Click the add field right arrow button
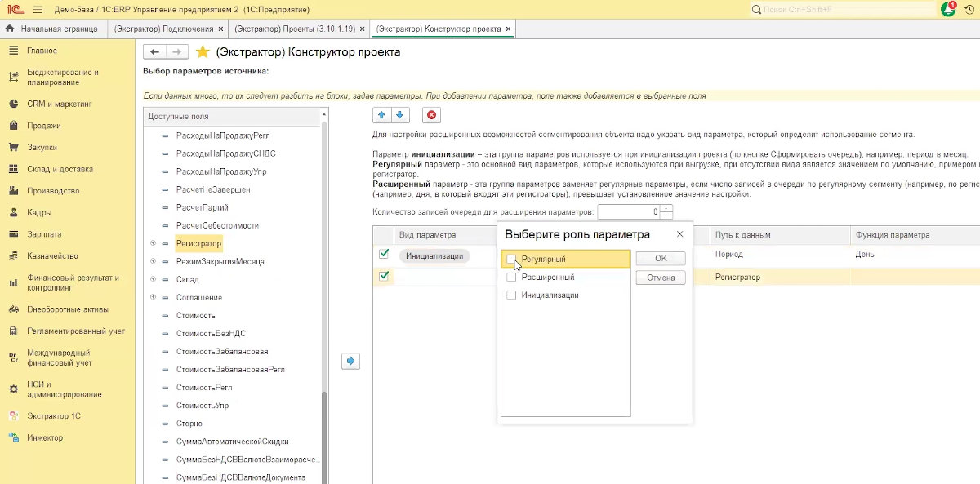Viewport: 980px width, 484px height. (x=350, y=361)
